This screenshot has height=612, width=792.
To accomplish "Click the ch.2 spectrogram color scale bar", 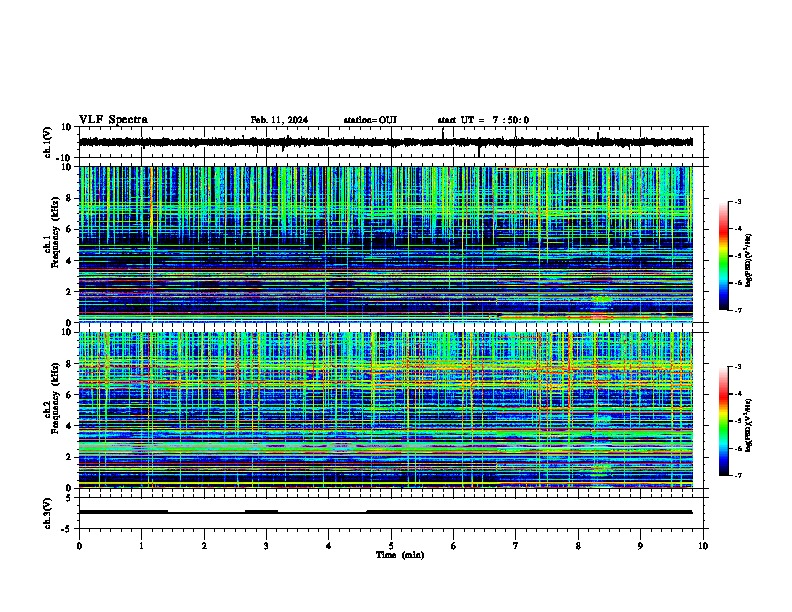I will click(724, 421).
